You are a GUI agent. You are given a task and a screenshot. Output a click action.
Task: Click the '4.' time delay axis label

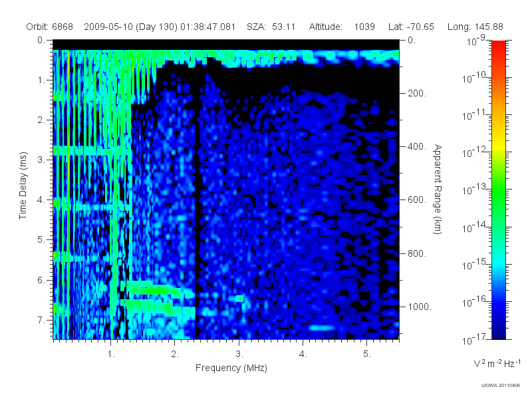click(x=41, y=200)
